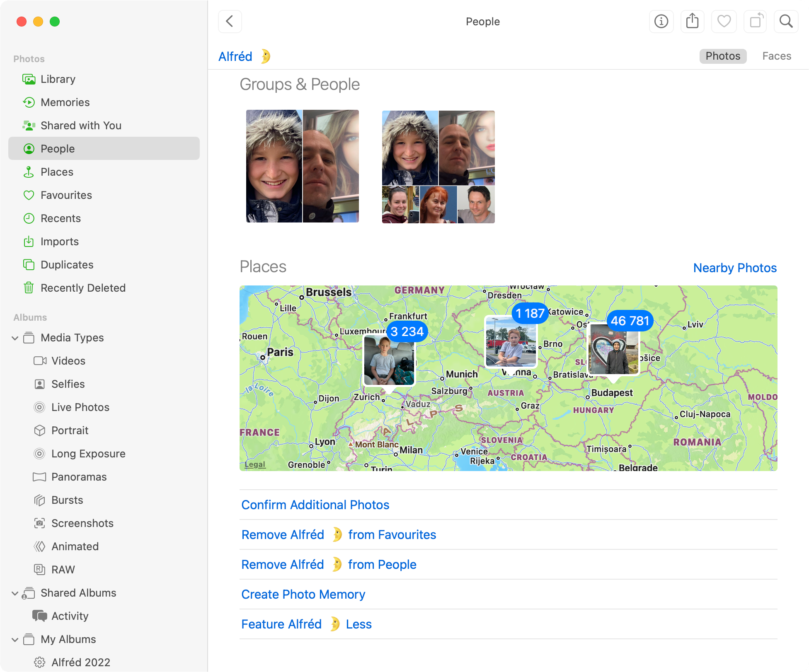The width and height of the screenshot is (809, 672).
Task: Open Shared with You section
Action: pyautogui.click(x=104, y=126)
